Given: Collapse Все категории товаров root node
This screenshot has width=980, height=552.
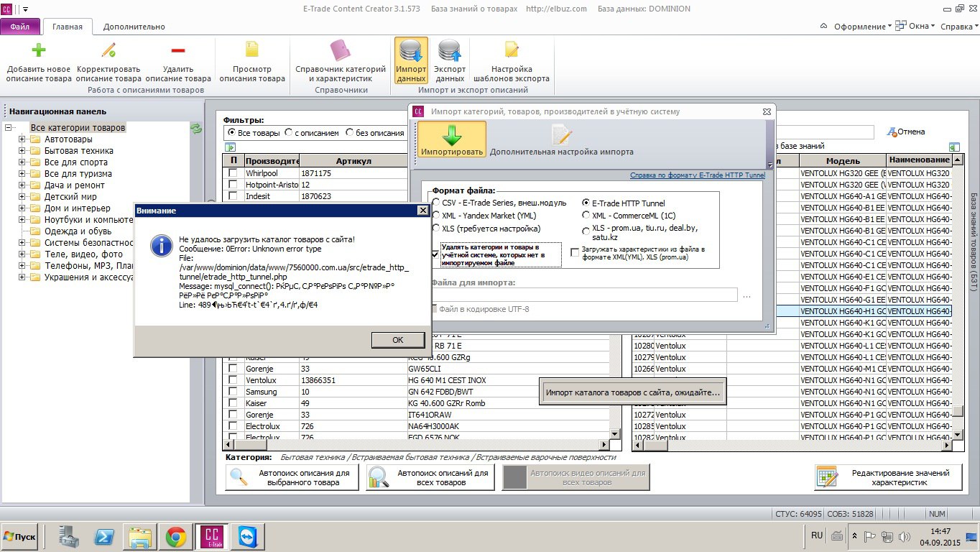Looking at the screenshot, I should point(9,128).
